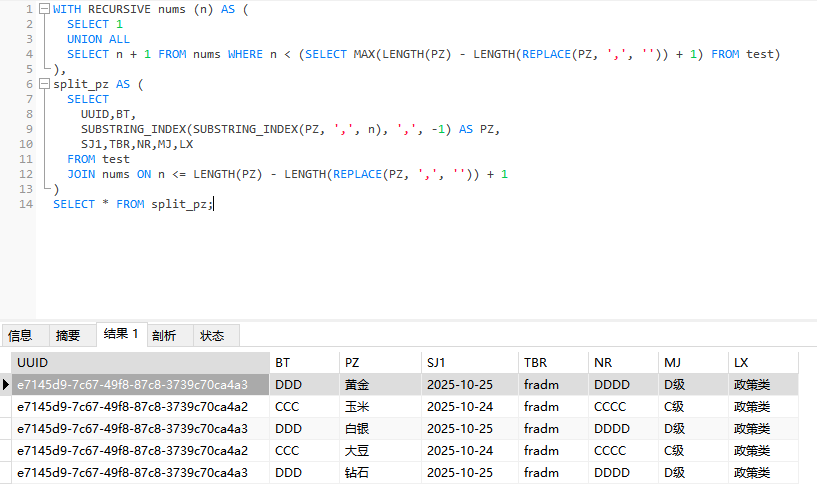The width and height of the screenshot is (817, 488).
Task: Collapse the split_pz AS code block
Action: pos(42,85)
